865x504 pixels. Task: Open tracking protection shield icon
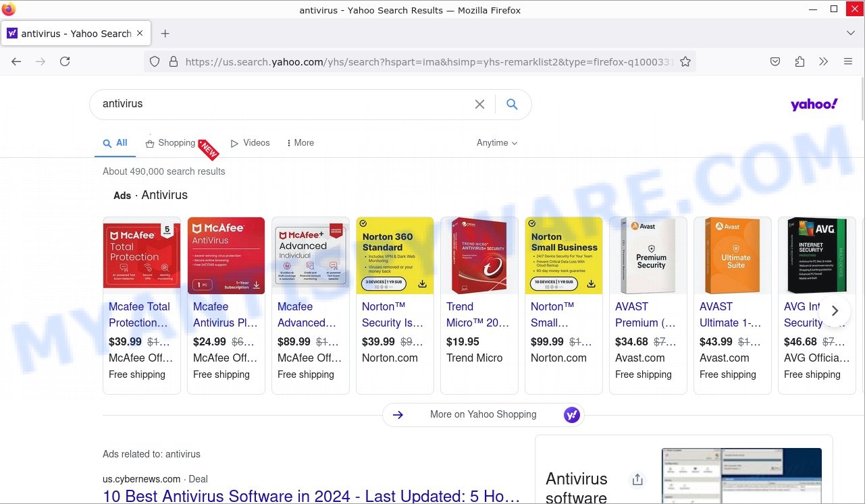[x=155, y=61]
